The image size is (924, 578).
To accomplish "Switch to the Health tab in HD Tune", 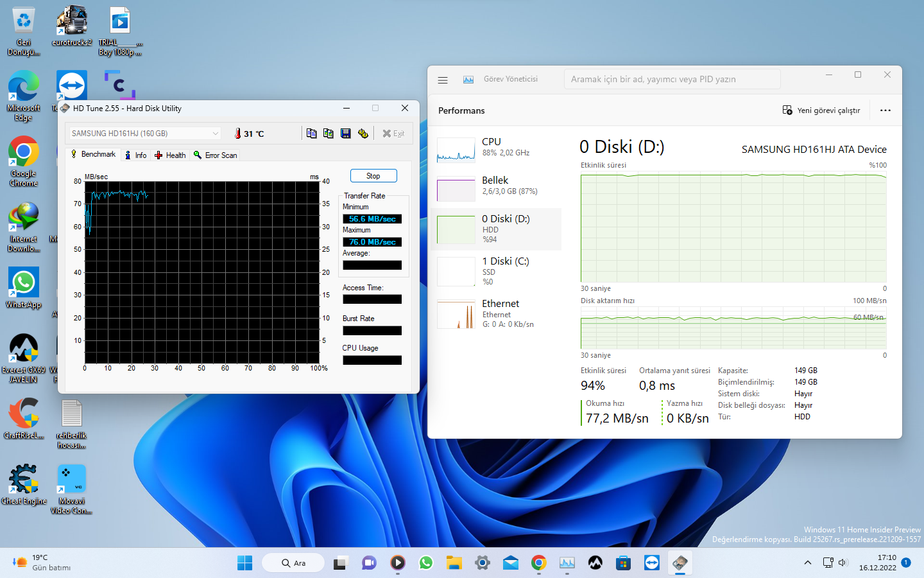I will click(170, 155).
